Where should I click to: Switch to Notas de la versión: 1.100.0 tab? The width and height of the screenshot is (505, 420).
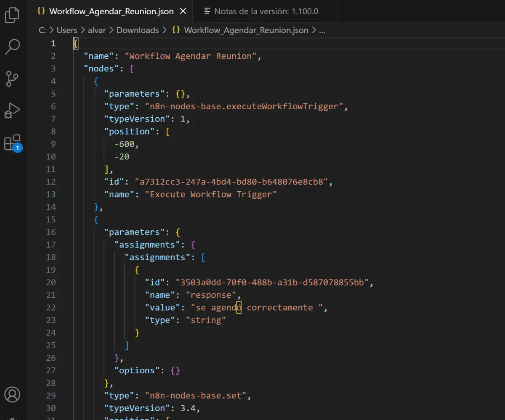(266, 11)
